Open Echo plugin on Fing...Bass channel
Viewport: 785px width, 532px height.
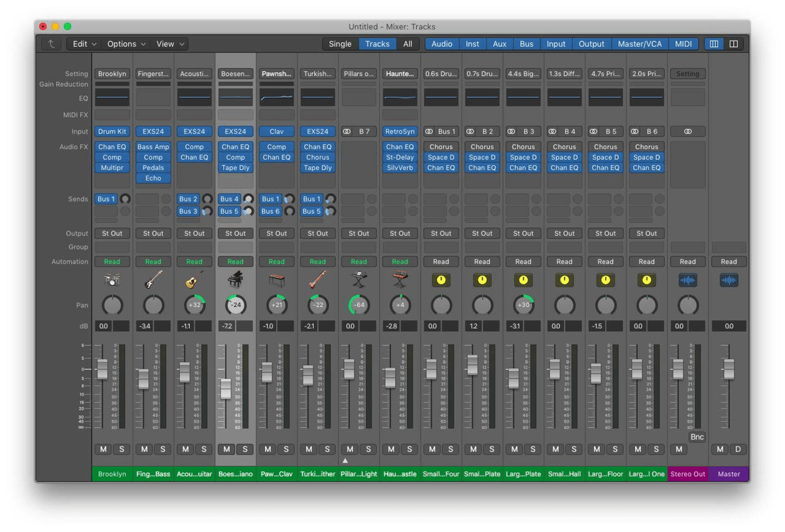[x=153, y=178]
